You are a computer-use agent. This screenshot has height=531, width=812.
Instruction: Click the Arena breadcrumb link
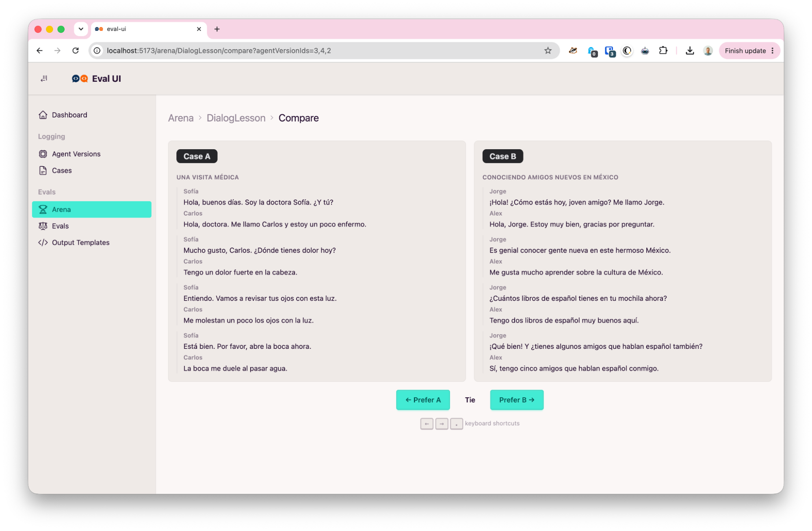click(181, 118)
